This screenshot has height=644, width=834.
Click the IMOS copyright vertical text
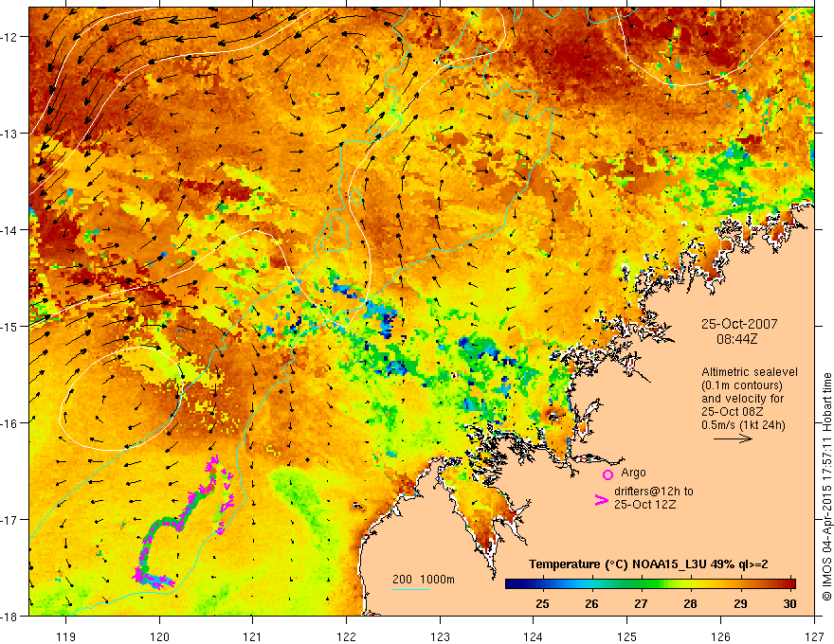(826, 487)
